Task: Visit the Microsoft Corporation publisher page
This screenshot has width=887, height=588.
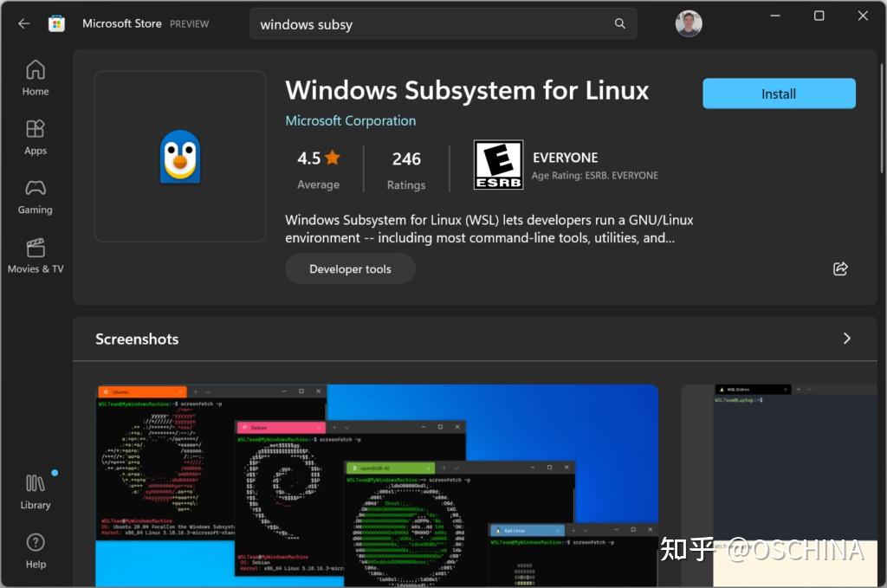Action: point(350,120)
